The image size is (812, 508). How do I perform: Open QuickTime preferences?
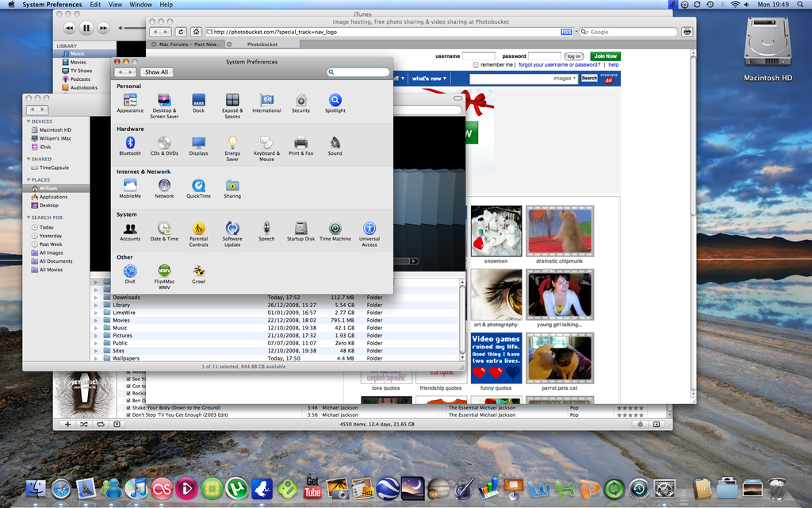(198, 189)
